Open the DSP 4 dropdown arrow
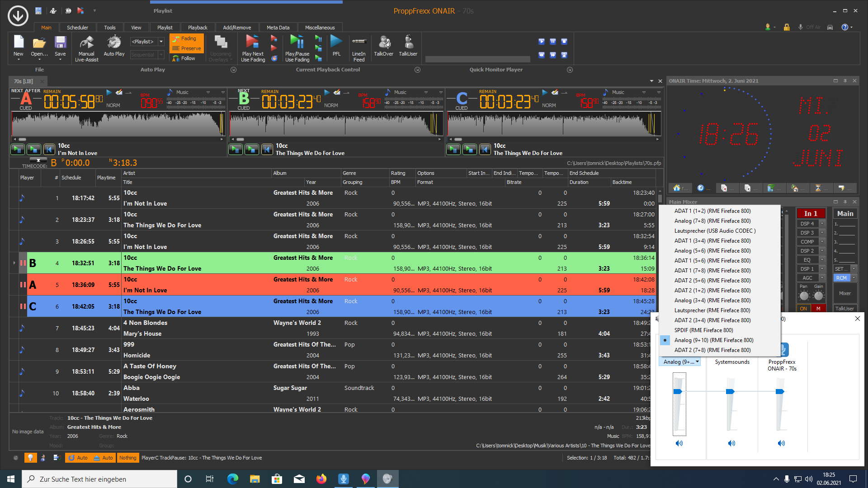 tap(822, 224)
